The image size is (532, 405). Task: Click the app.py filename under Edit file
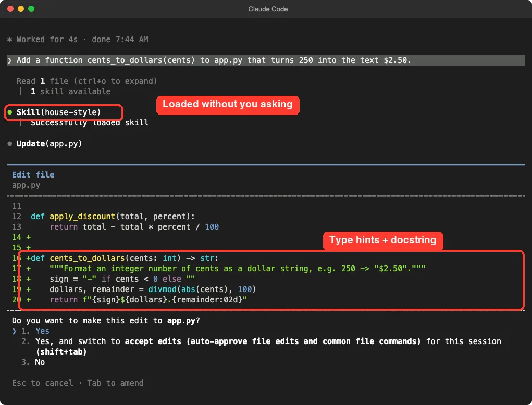26,185
